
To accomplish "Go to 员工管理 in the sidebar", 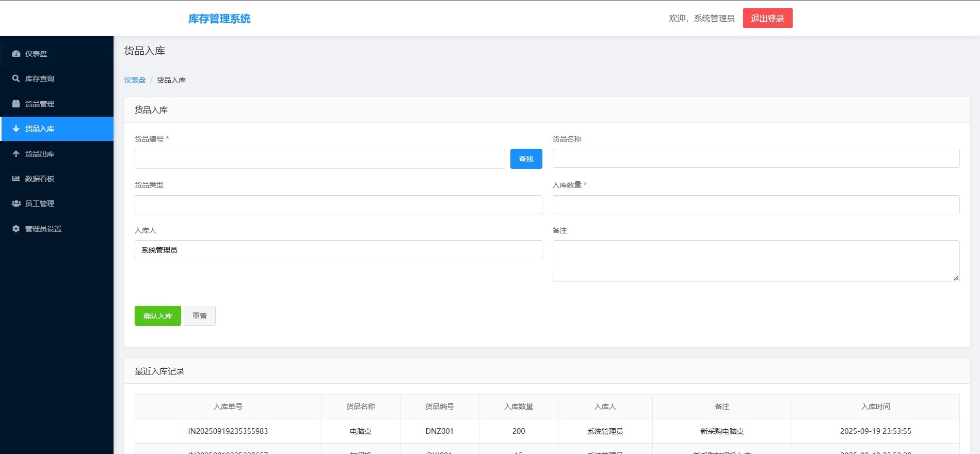I will [40, 203].
